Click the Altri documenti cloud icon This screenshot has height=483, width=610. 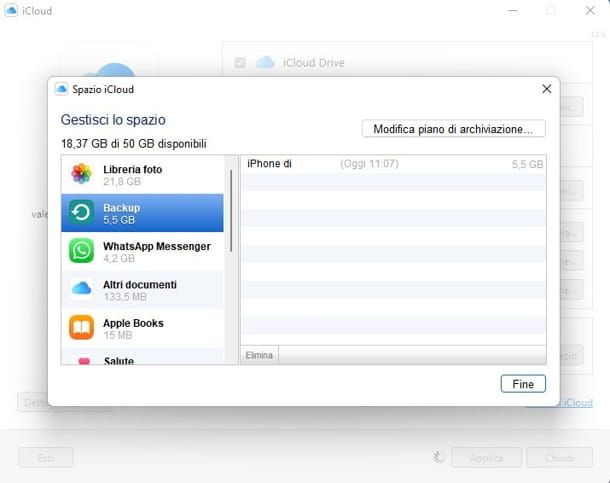point(81,289)
